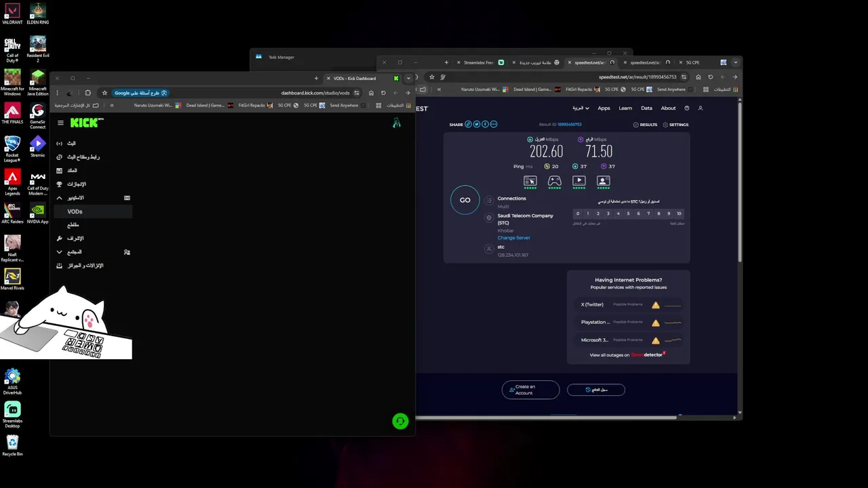Collapse the Studio section above VODs
Viewport: 868px width, 488px height.
tap(59, 198)
